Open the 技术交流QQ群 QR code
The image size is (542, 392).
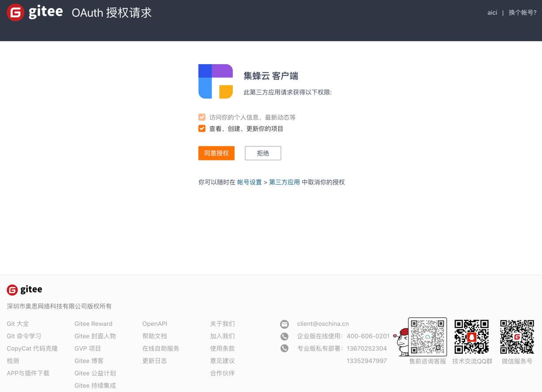point(472,337)
